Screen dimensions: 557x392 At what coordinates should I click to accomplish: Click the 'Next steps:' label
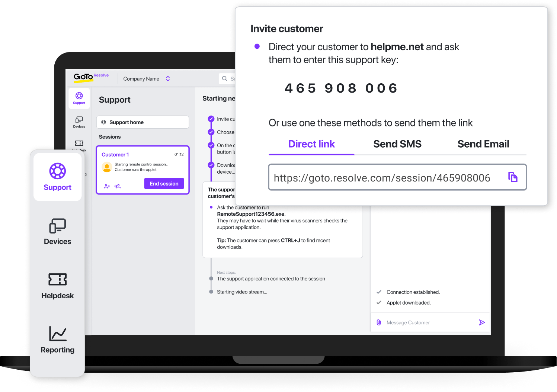[x=226, y=273]
